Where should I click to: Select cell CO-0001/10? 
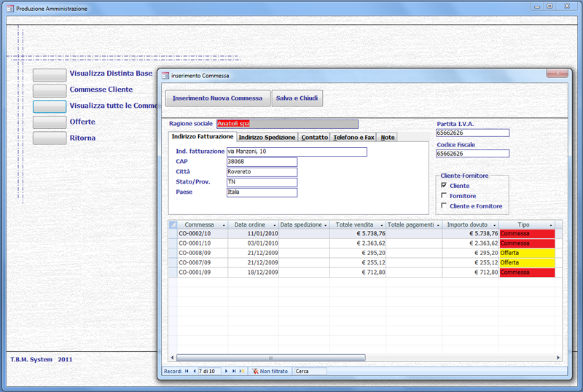coord(203,243)
